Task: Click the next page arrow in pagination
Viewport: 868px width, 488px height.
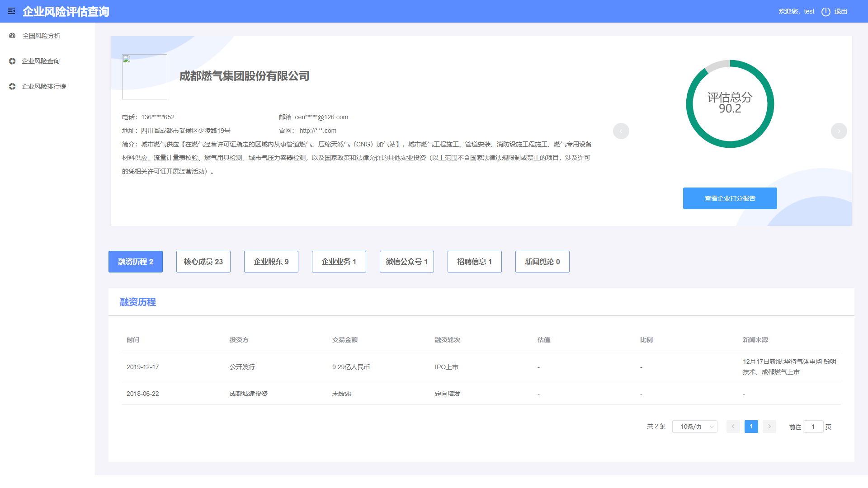Action: click(769, 427)
